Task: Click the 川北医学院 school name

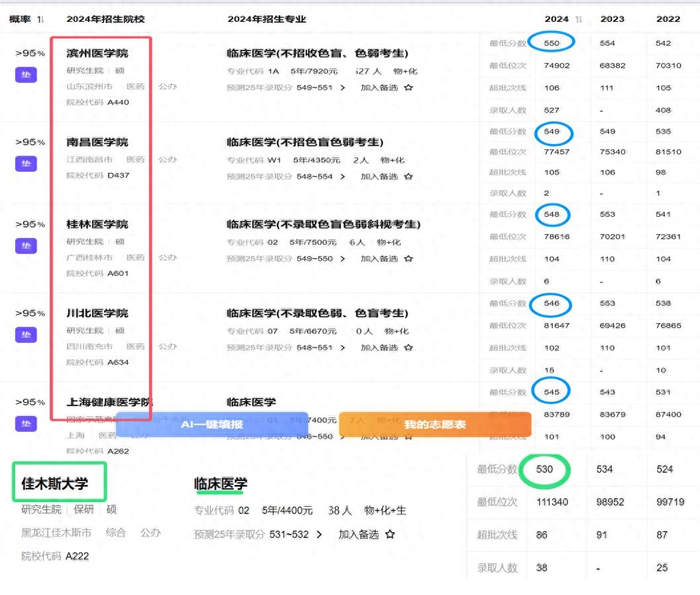Action: click(97, 313)
